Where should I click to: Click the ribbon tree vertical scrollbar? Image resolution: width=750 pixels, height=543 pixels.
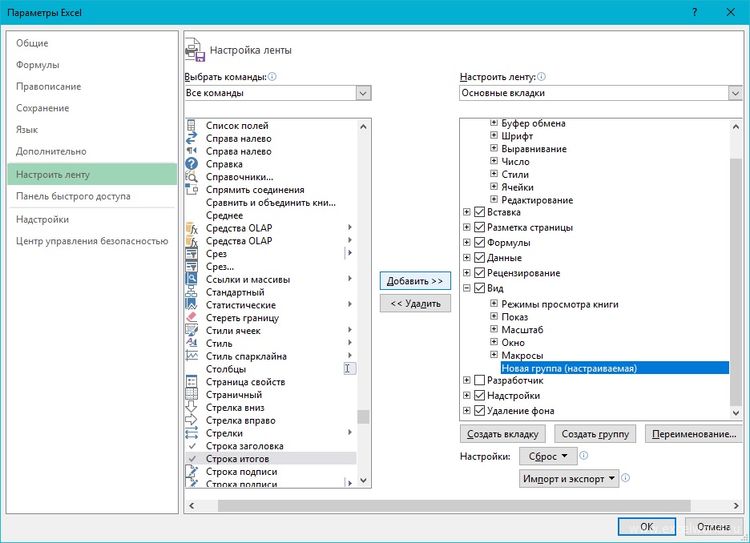tap(736, 282)
